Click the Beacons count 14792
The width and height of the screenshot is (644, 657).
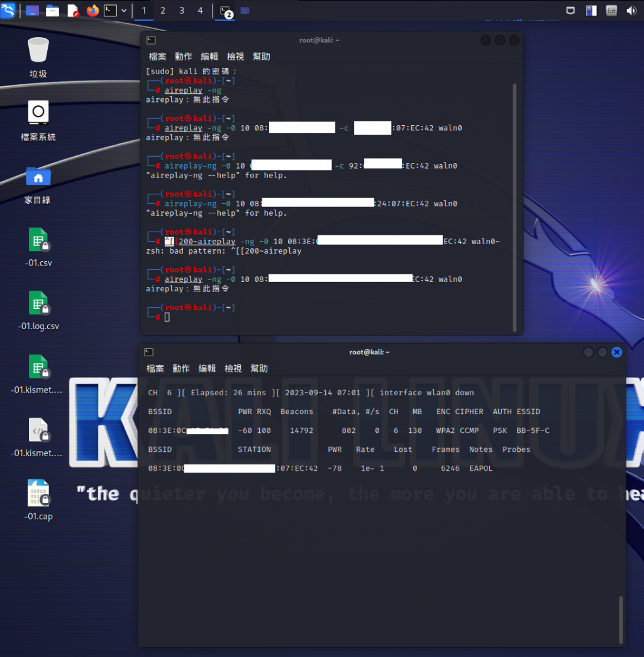[301, 430]
